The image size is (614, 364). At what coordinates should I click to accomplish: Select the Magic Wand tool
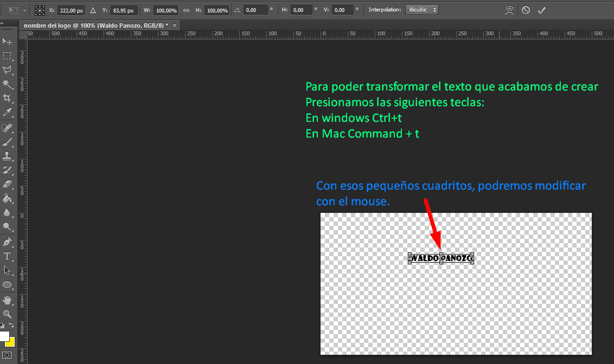7,84
